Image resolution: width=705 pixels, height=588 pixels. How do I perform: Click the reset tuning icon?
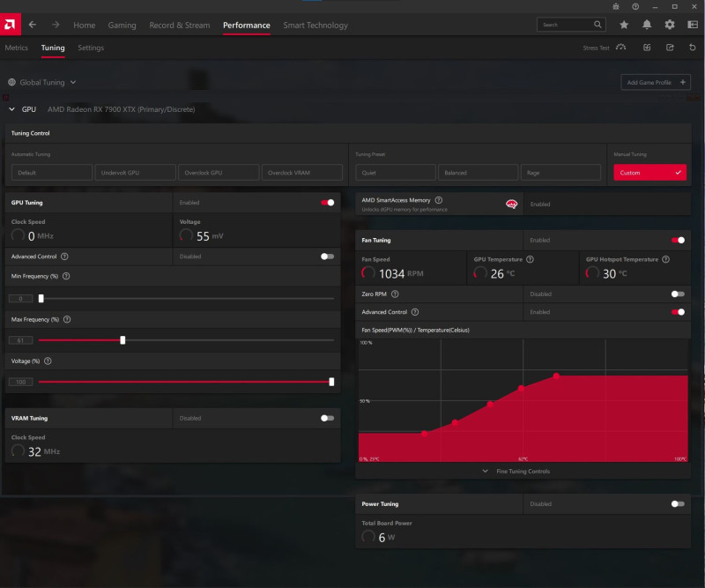tap(693, 48)
